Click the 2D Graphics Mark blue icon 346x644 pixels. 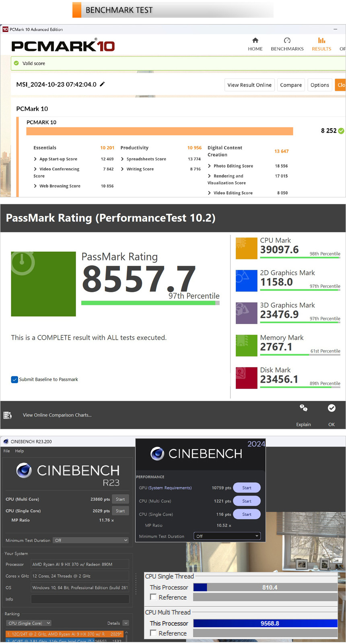click(246, 281)
